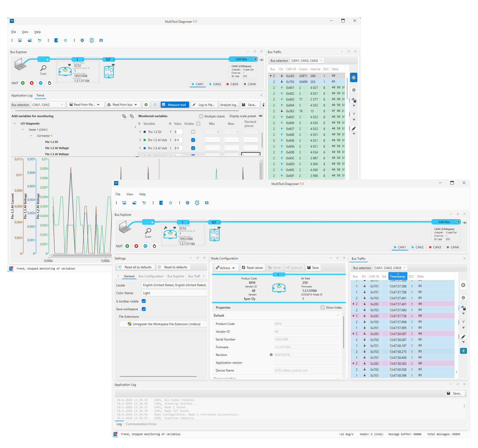Click pencil icon in back Bus Traffic sidebar
Image resolution: width=478 pixels, height=448 pixels.
354,128
